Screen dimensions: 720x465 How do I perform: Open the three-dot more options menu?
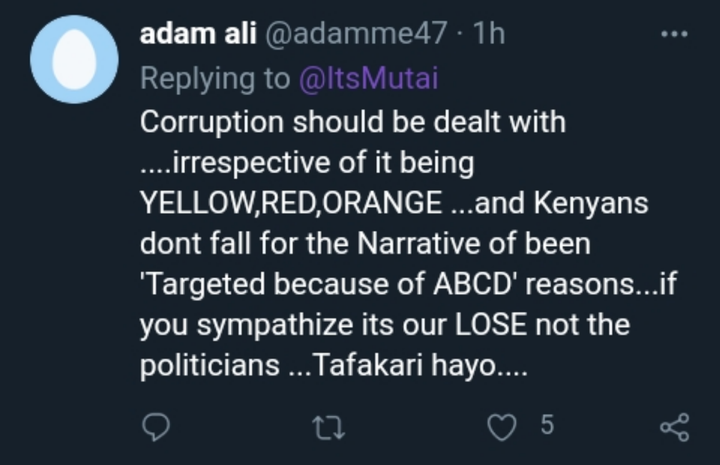[x=675, y=34]
